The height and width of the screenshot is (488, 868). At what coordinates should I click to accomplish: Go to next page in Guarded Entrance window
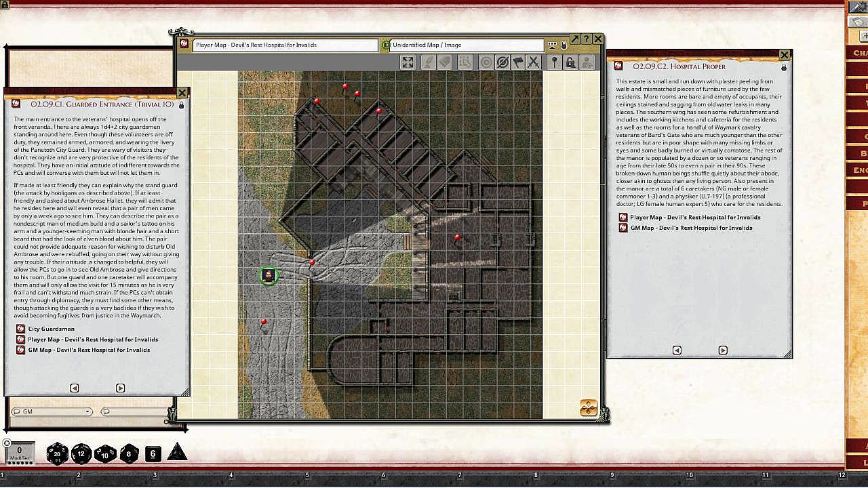click(x=120, y=388)
